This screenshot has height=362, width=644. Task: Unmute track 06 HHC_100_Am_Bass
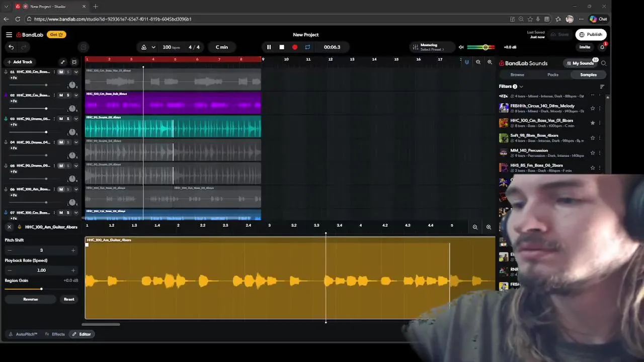(x=61, y=189)
